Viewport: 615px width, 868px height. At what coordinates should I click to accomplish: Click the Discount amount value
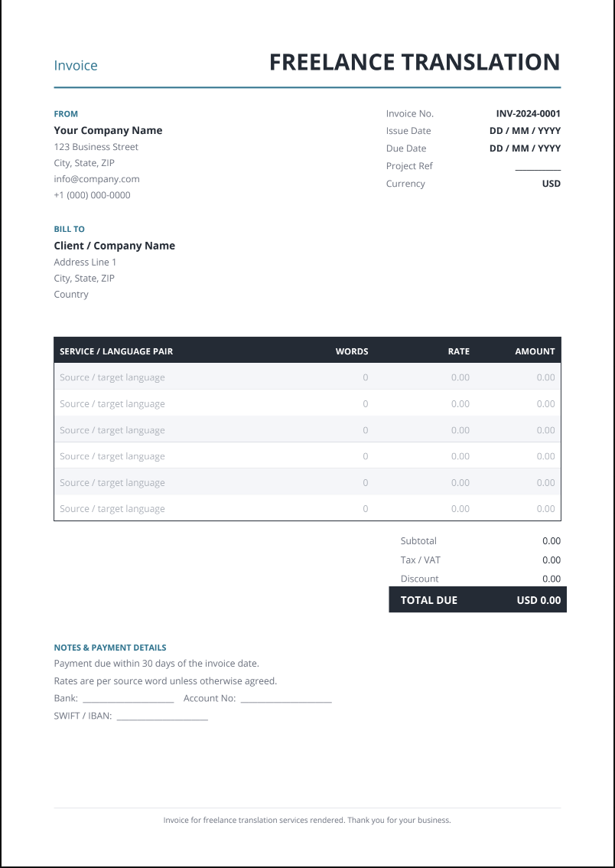552,579
